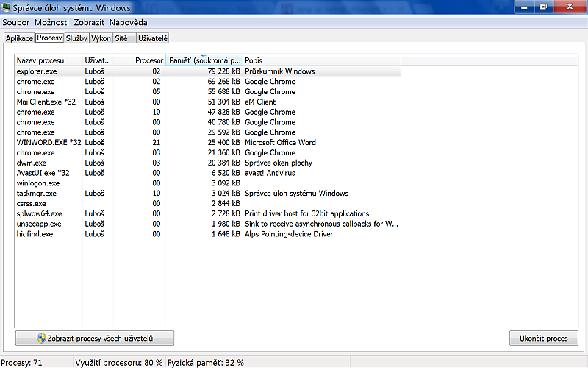Close the Task Manager window

click(x=570, y=7)
